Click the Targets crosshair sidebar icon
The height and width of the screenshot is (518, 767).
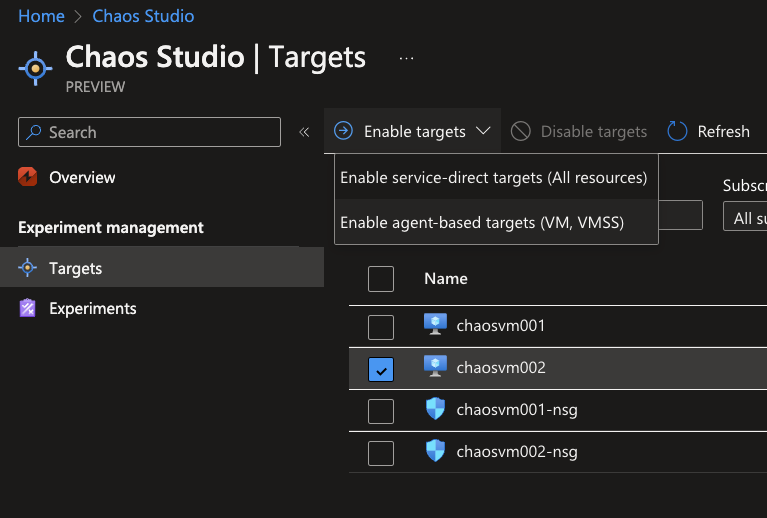pos(27,267)
